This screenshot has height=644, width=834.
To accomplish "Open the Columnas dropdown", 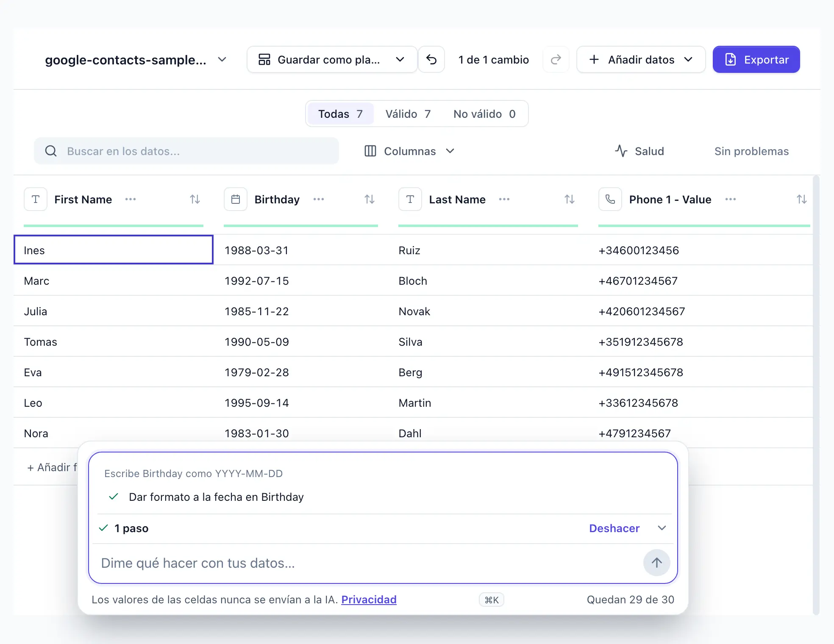I will point(410,151).
